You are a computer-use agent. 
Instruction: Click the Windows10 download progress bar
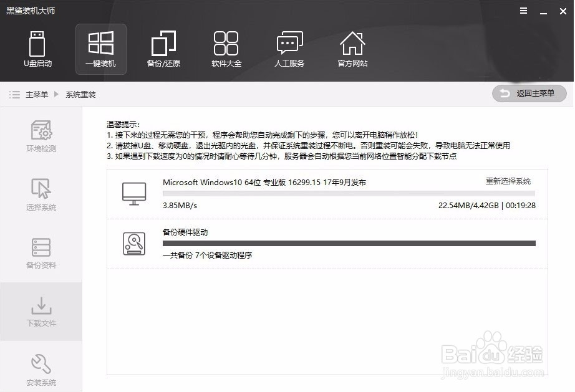click(x=349, y=193)
